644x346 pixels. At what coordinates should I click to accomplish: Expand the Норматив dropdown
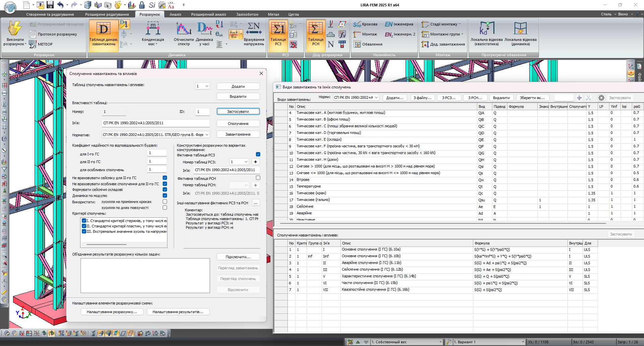[x=207, y=135]
